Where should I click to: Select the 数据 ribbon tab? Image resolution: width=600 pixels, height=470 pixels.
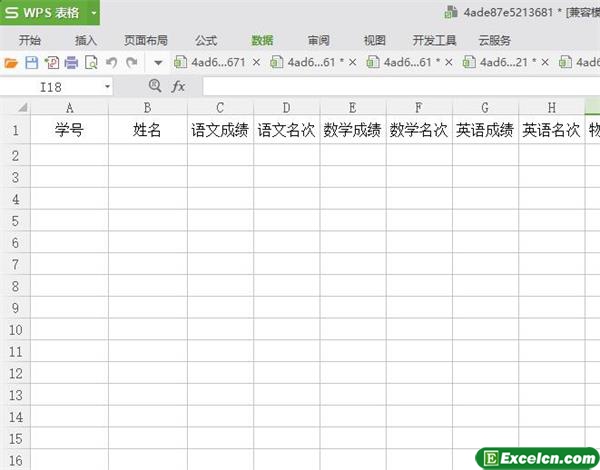point(262,40)
